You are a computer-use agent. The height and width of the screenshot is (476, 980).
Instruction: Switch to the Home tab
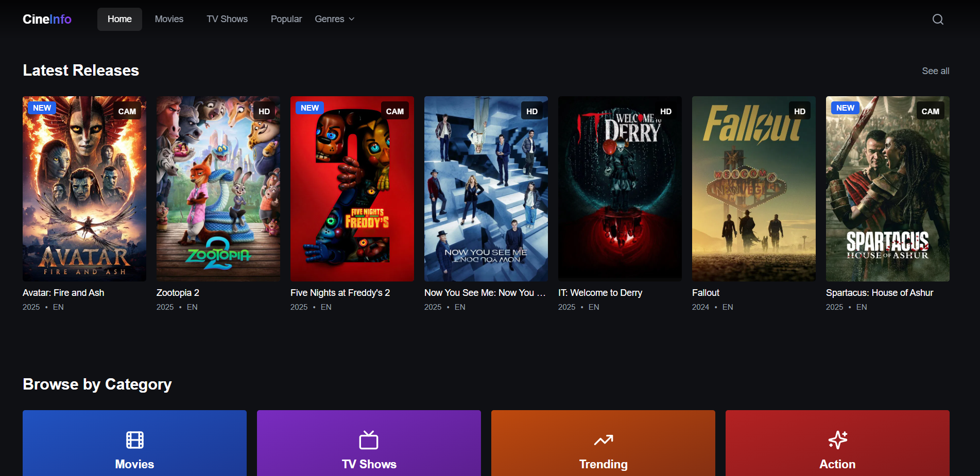pyautogui.click(x=119, y=19)
